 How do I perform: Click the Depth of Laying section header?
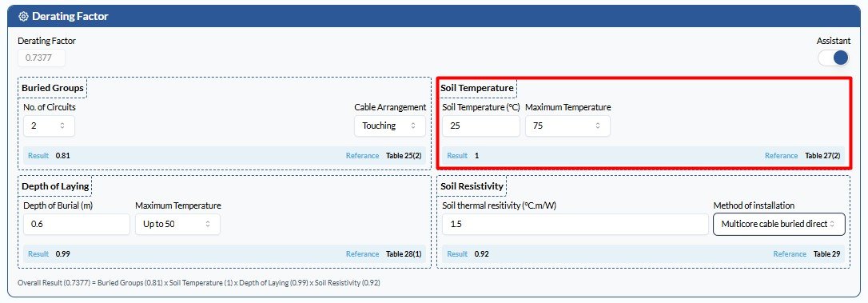55,186
